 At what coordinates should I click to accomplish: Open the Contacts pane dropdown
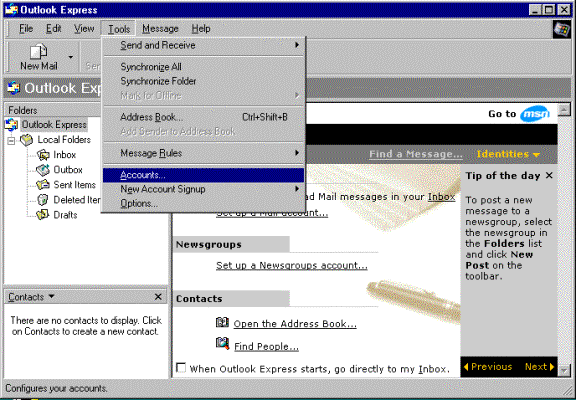tap(51, 296)
